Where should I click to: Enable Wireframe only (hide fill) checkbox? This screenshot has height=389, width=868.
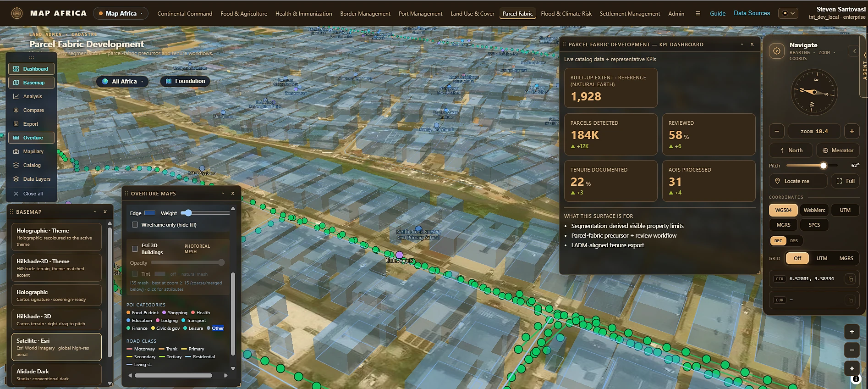tap(135, 225)
